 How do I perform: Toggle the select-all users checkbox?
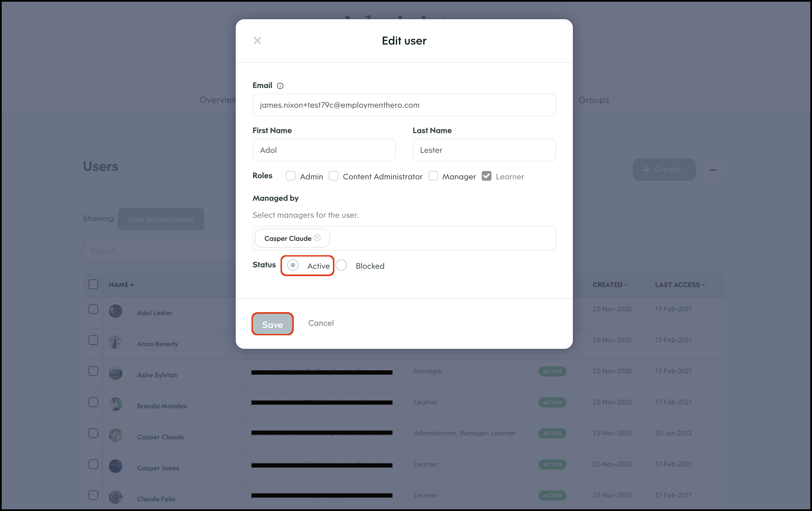93,284
